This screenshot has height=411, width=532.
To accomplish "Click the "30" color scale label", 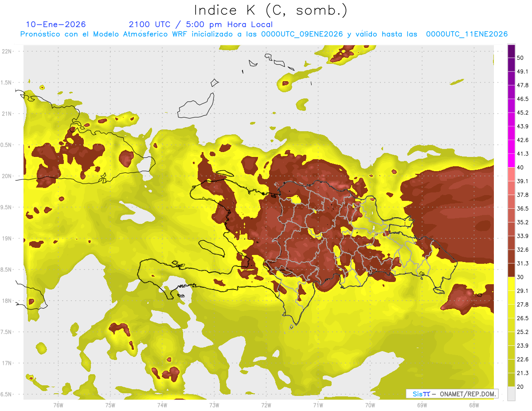I will coord(520,277).
